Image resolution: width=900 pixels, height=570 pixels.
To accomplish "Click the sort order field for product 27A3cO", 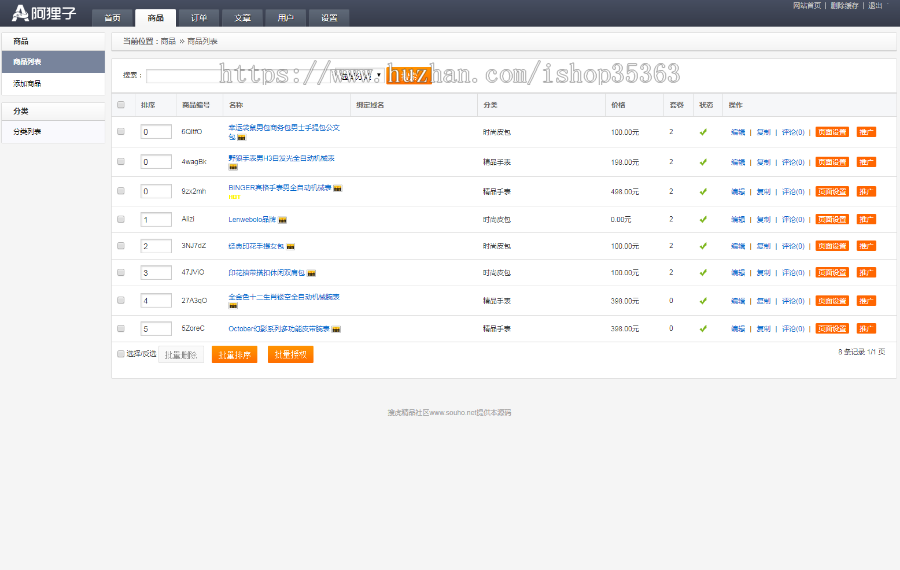I will (156, 301).
